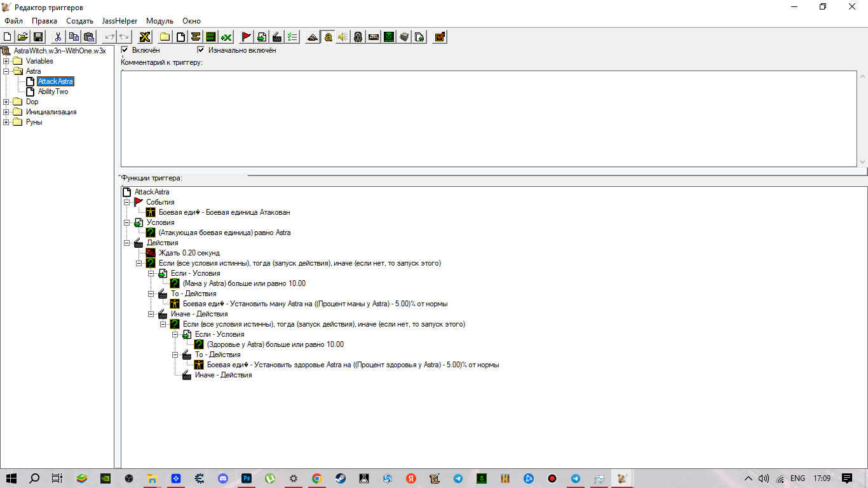Open the Sound Editor speaker icon
868x488 pixels.
(x=343, y=37)
